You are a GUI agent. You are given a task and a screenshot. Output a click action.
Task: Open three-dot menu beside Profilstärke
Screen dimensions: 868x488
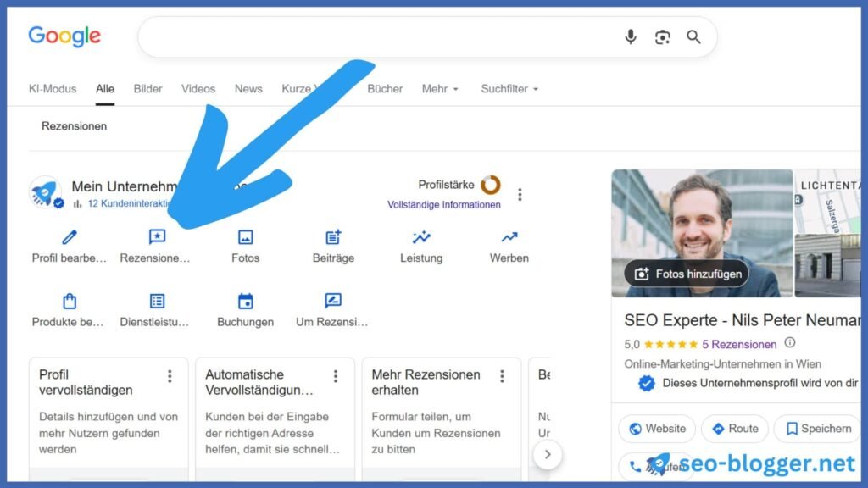coord(520,194)
